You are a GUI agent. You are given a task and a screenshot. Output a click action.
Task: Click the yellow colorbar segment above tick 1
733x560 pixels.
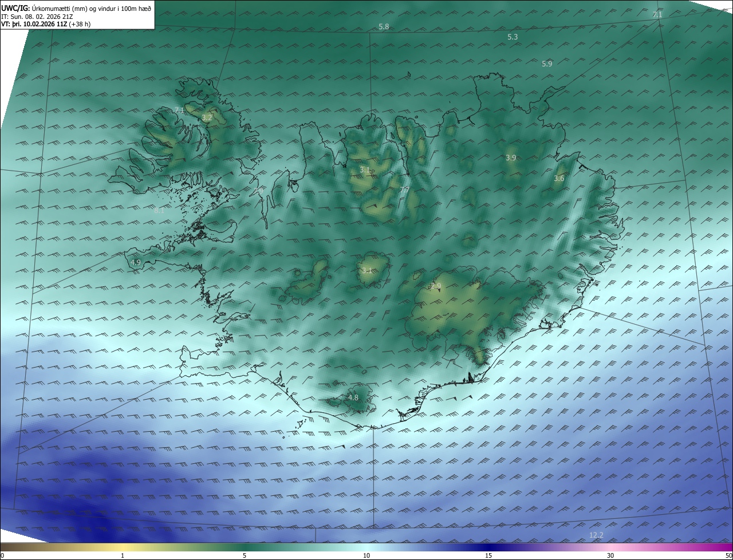123,547
